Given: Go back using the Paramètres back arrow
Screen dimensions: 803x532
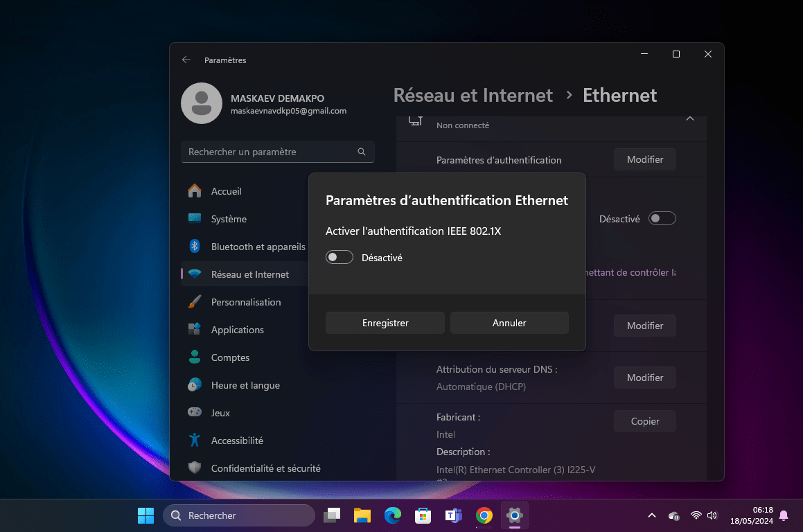Looking at the screenshot, I should point(186,60).
